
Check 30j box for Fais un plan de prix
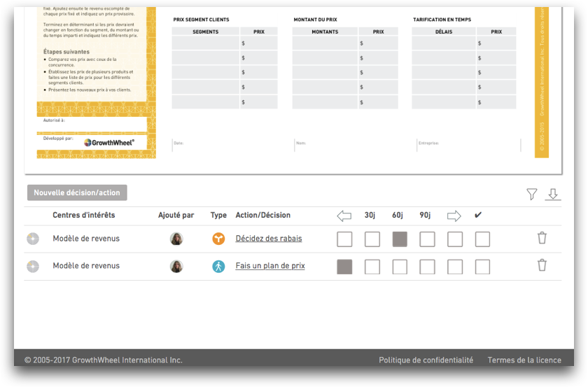point(372,267)
